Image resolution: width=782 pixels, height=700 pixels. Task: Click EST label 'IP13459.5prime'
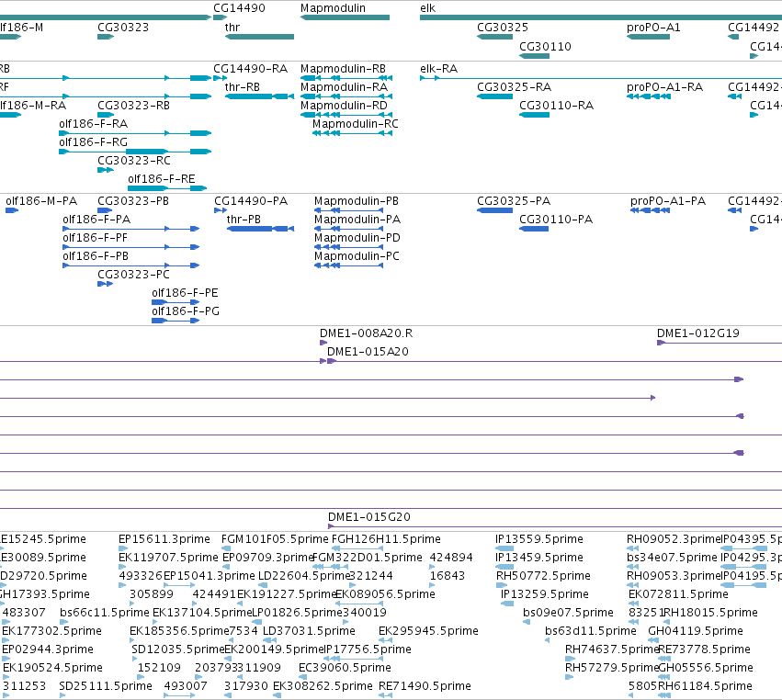[539, 558]
